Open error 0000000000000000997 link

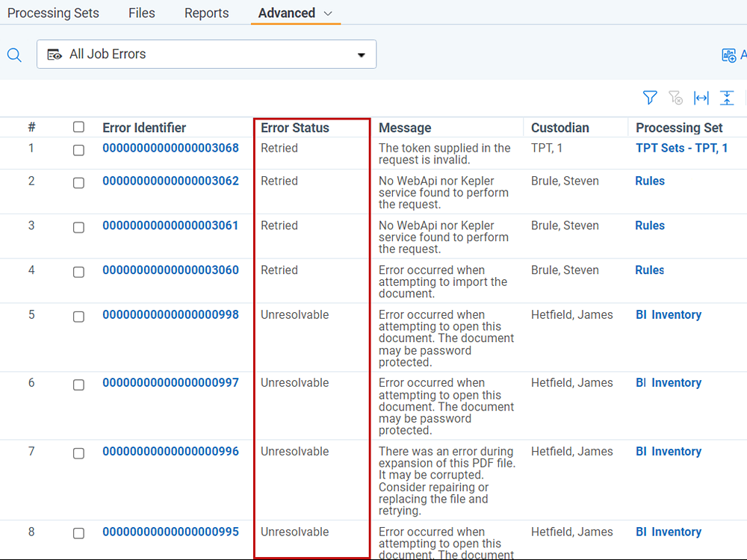click(x=170, y=383)
